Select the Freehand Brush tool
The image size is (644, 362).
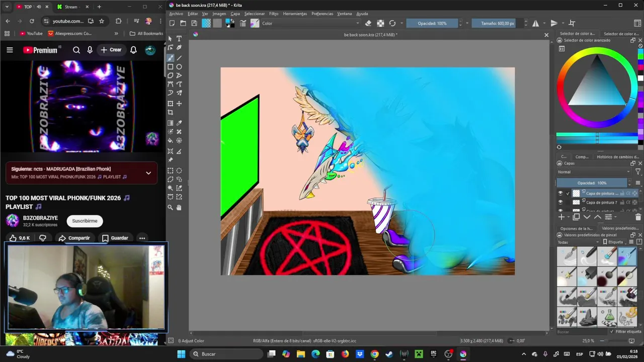(171, 58)
